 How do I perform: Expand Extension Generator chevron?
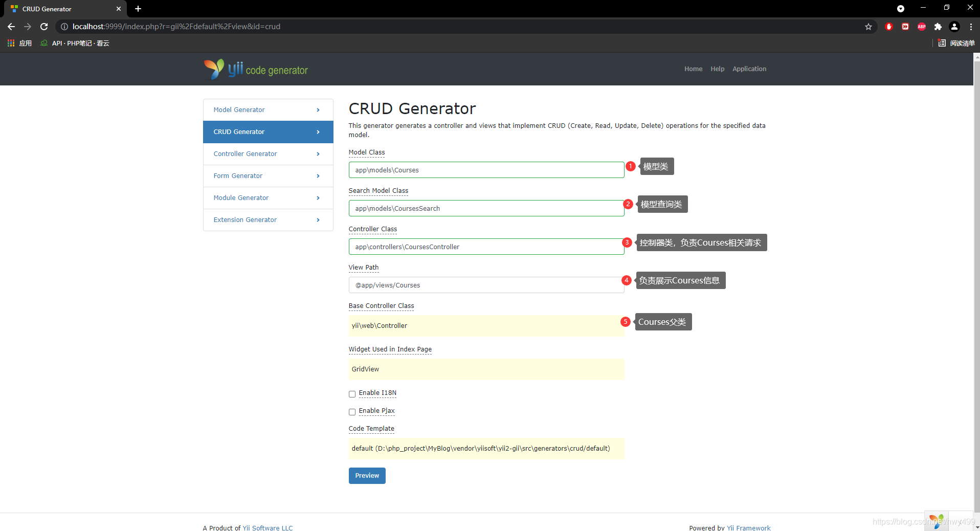tap(318, 220)
